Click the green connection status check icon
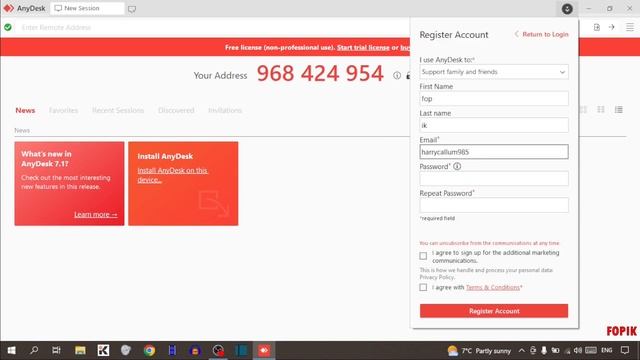640x360 pixels. 8,27
